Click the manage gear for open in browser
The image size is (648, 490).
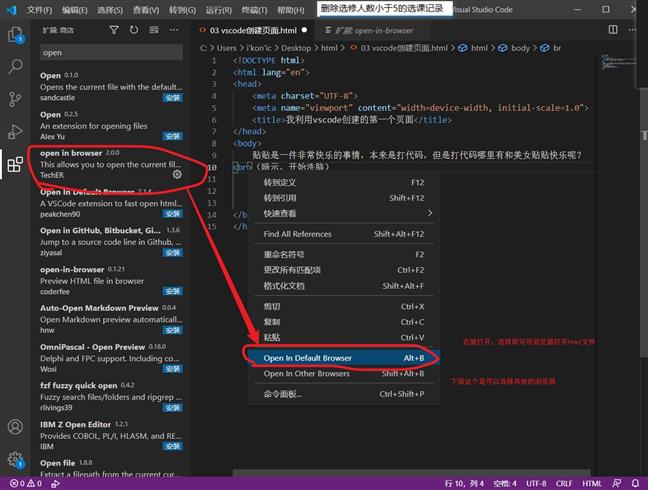click(177, 174)
